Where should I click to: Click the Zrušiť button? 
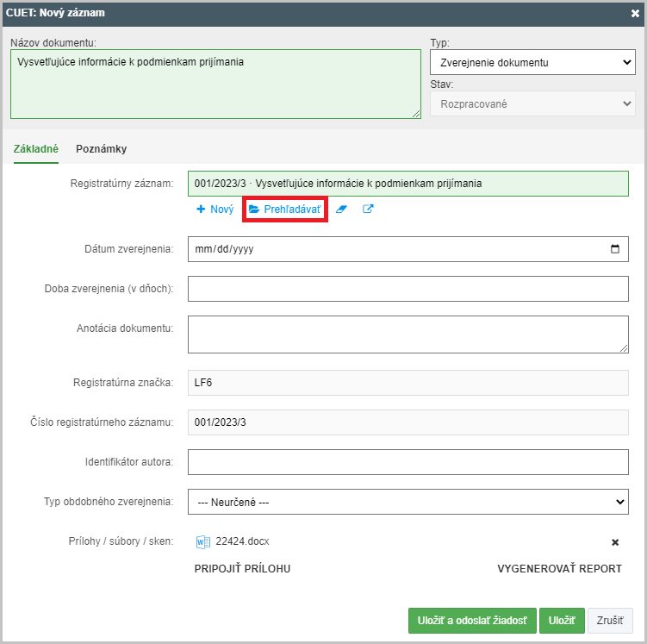point(610,621)
